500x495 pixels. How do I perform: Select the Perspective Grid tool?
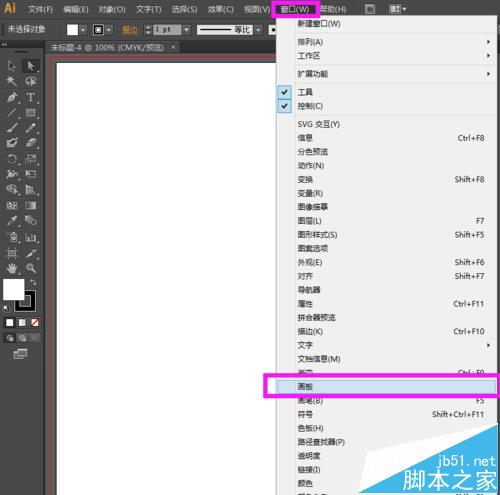(x=31, y=189)
